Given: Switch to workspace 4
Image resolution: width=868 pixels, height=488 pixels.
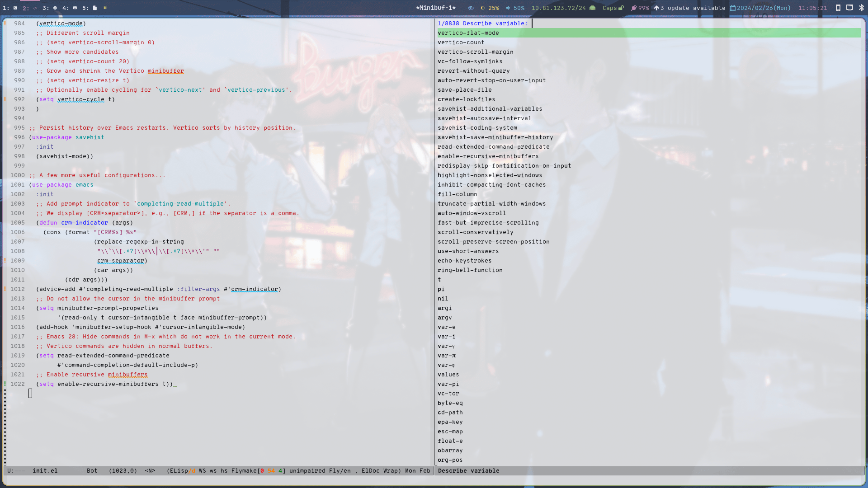Looking at the screenshot, I should [x=66, y=8].
